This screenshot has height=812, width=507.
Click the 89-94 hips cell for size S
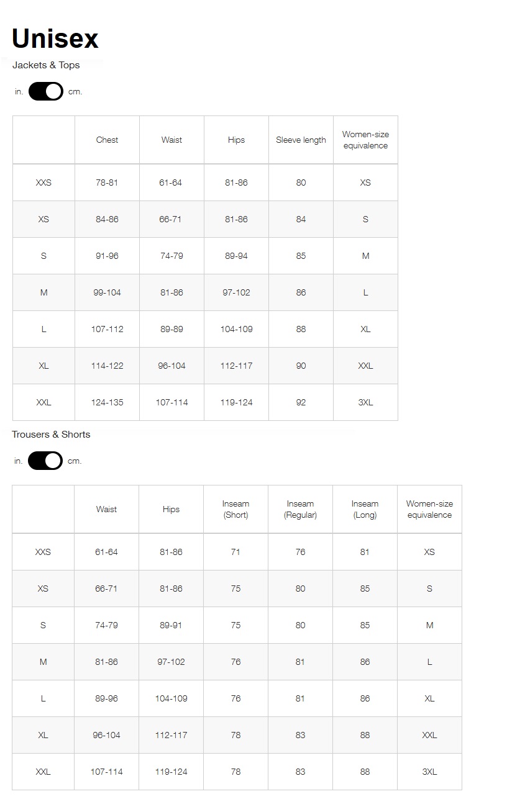[x=236, y=256]
